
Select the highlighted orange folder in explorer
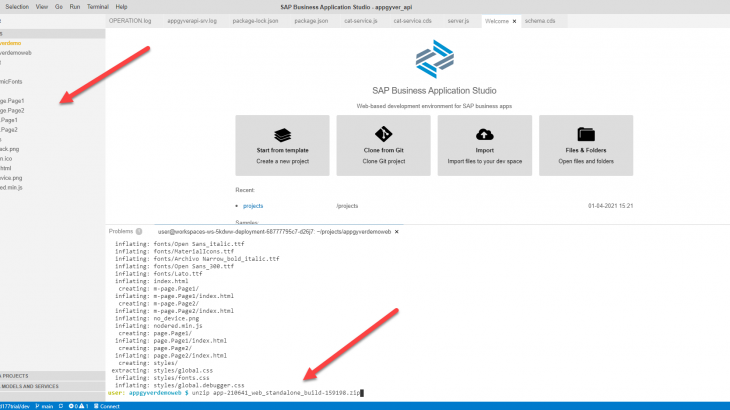click(11, 43)
